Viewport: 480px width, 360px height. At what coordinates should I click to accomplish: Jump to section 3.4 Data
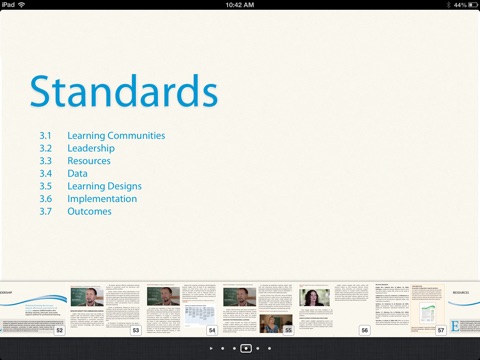click(63, 174)
